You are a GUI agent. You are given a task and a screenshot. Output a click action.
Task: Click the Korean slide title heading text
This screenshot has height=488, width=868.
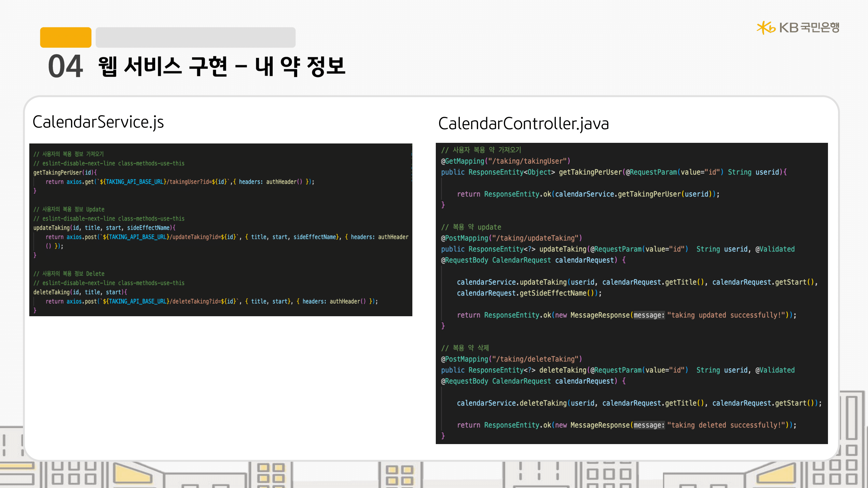tap(221, 66)
